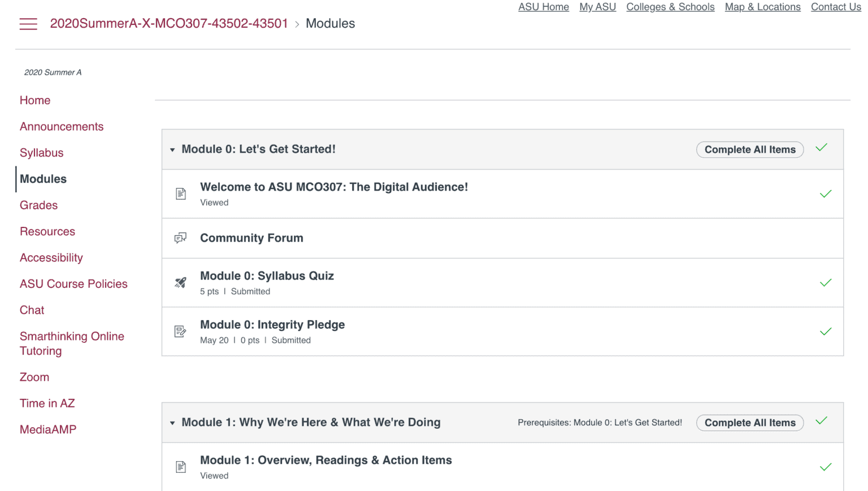The width and height of the screenshot is (868, 491).
Task: Click the page icon next to Module 1 Overview
Action: coord(180,466)
